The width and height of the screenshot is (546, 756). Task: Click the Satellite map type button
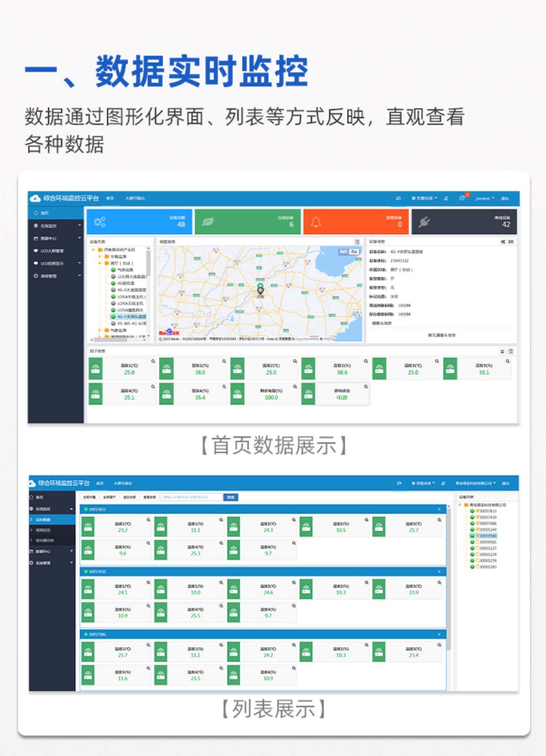pos(354,251)
